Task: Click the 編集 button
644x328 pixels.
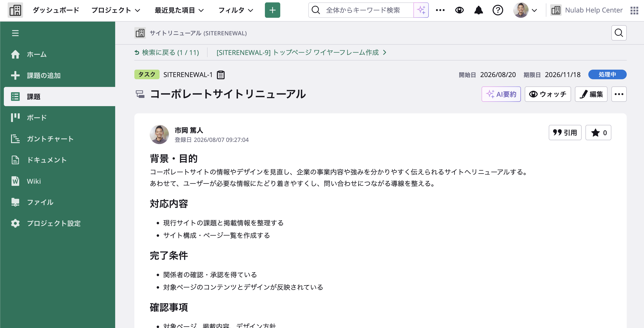Action: 591,94
